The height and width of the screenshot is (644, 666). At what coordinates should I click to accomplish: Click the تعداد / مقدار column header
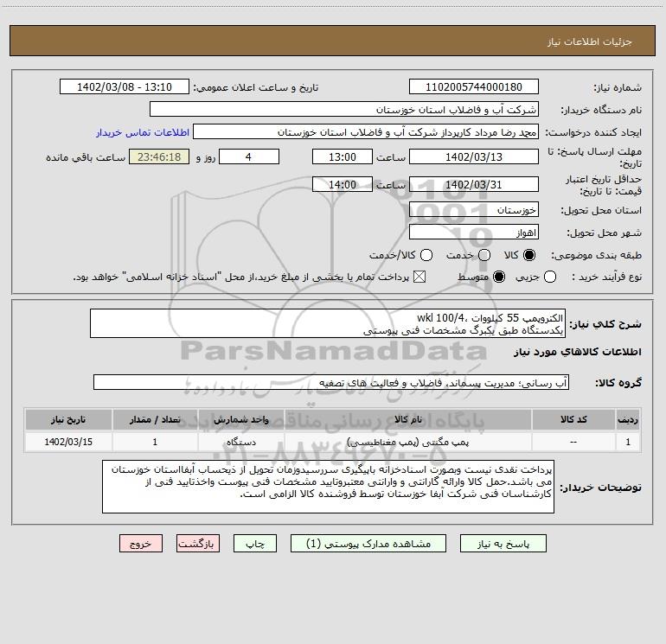click(155, 420)
